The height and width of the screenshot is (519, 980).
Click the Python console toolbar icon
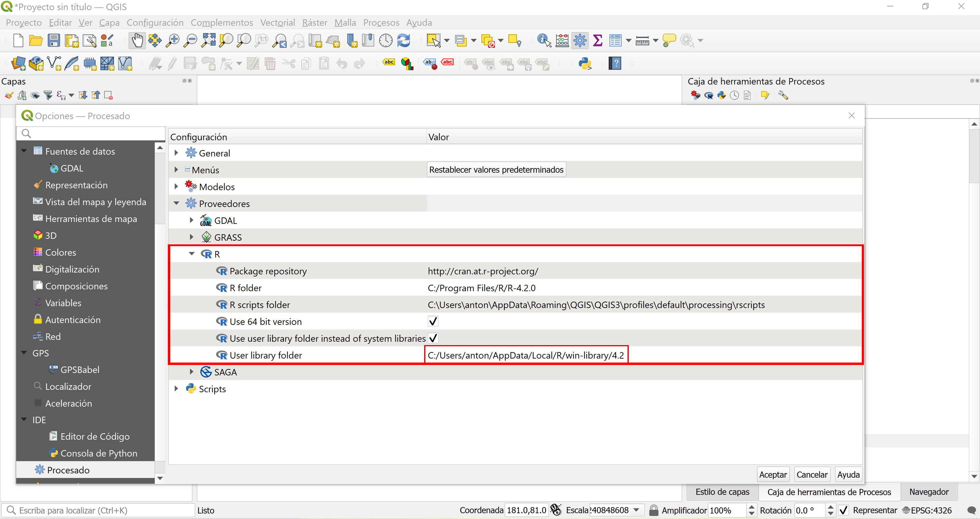(x=585, y=64)
